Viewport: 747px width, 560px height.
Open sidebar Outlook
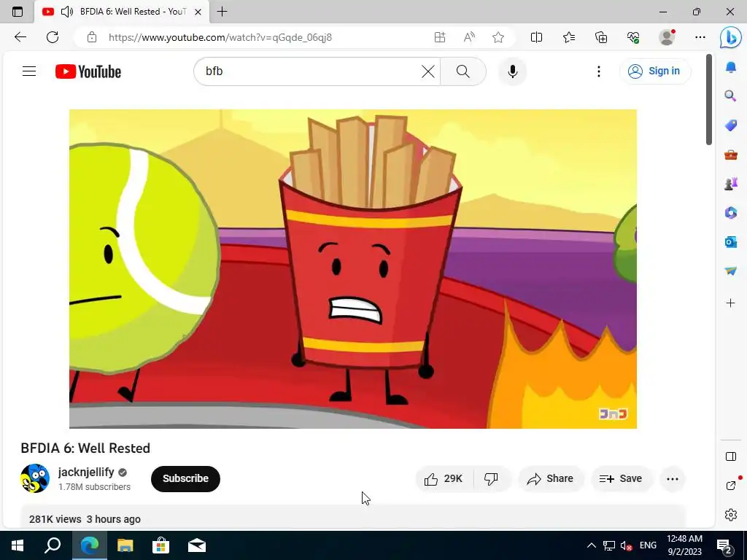pyautogui.click(x=731, y=242)
